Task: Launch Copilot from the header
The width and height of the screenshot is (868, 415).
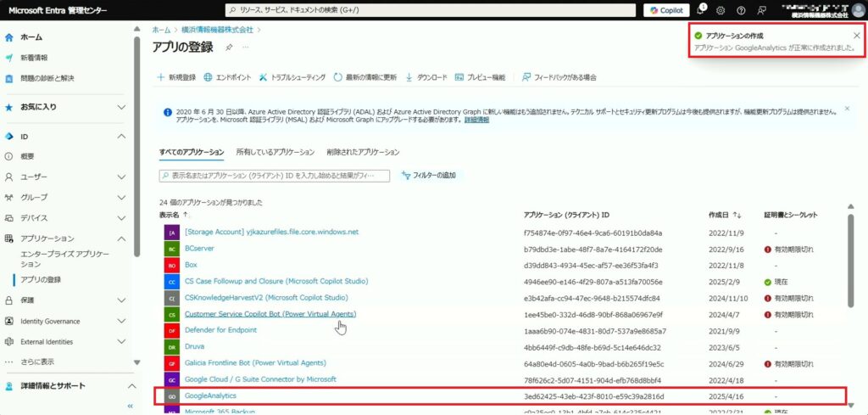Action: 666,10
